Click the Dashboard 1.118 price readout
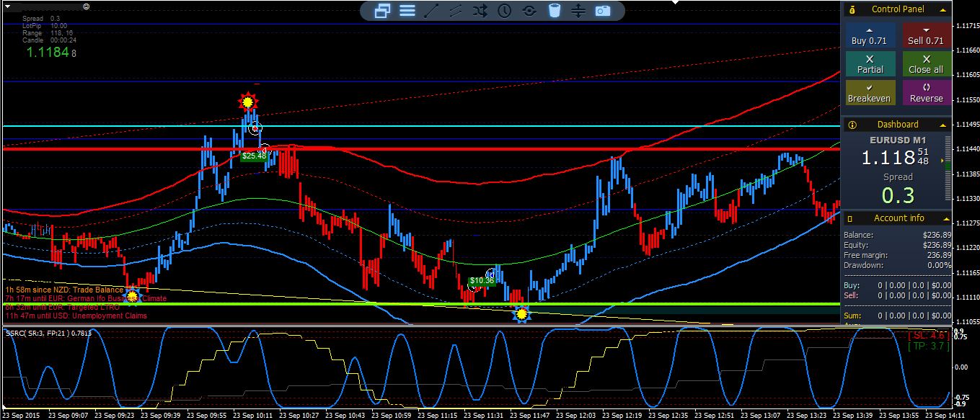980x420 pixels. (896, 158)
